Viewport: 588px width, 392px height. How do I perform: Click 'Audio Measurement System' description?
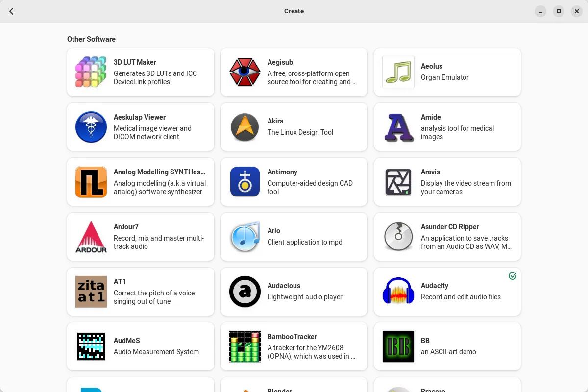156,352
